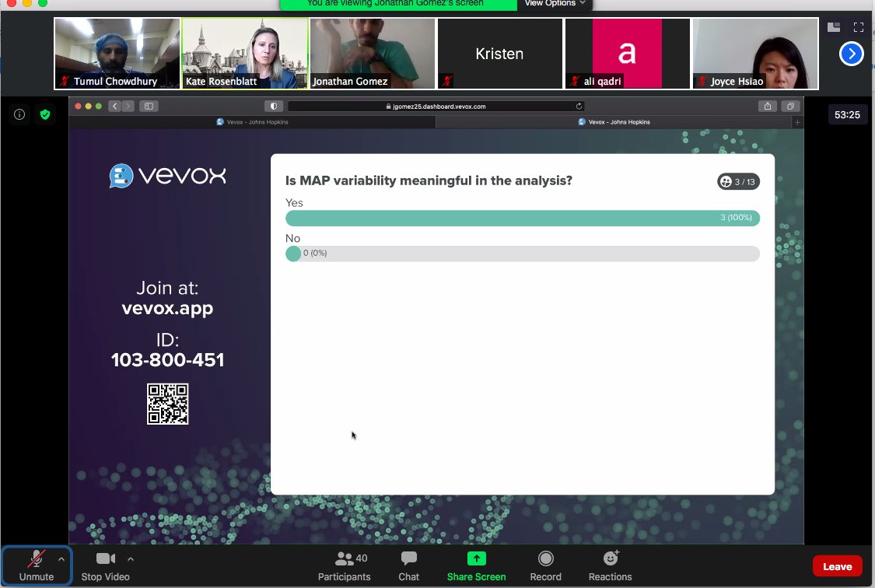Switch to second Vevox - Johns Hopkins tab

point(614,121)
